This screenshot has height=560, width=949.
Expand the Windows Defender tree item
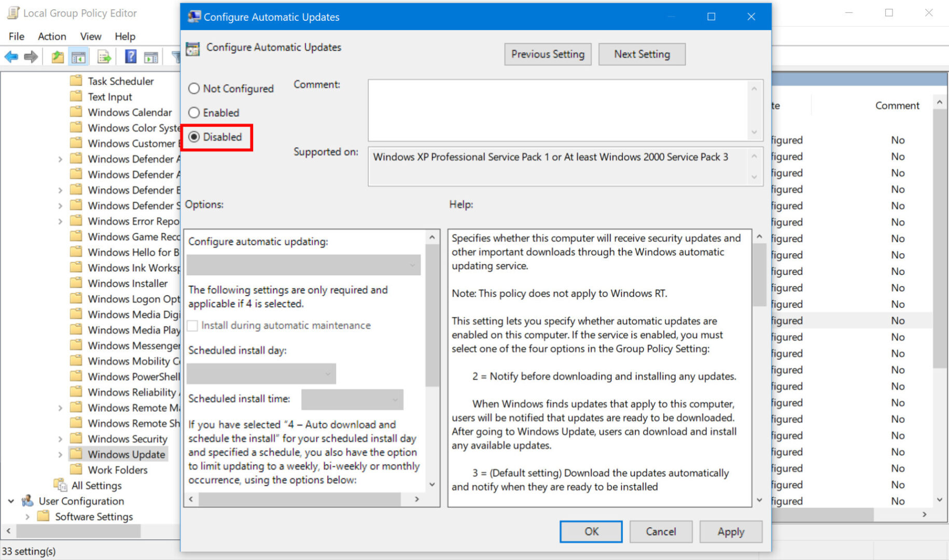tap(60, 159)
